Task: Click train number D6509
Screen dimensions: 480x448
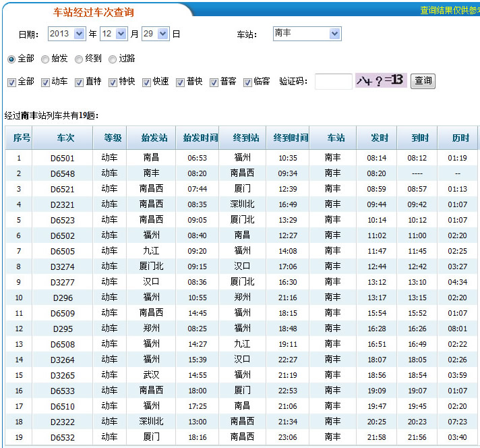Action: point(63,314)
